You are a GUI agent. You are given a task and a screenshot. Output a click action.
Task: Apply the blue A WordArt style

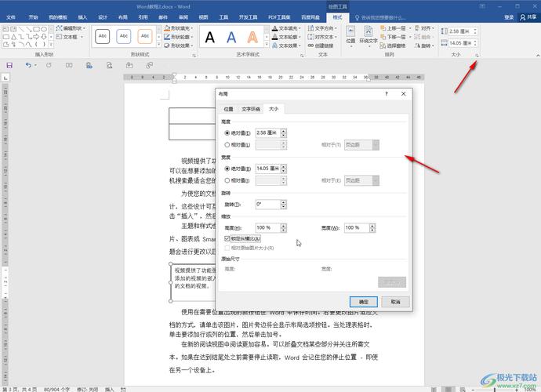[231, 37]
